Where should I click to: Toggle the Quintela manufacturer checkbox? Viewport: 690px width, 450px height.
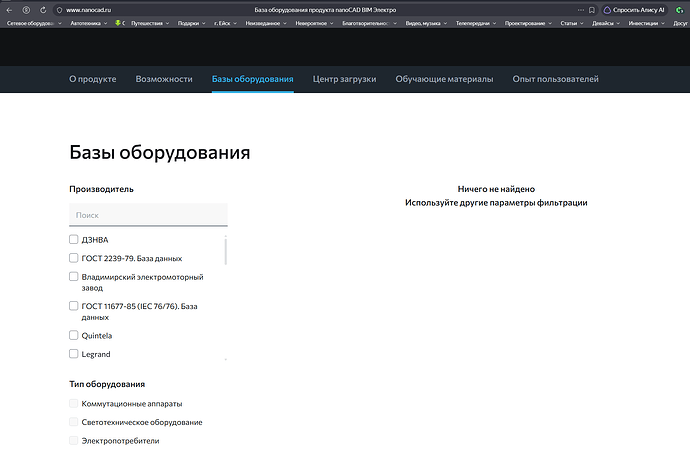point(73,335)
